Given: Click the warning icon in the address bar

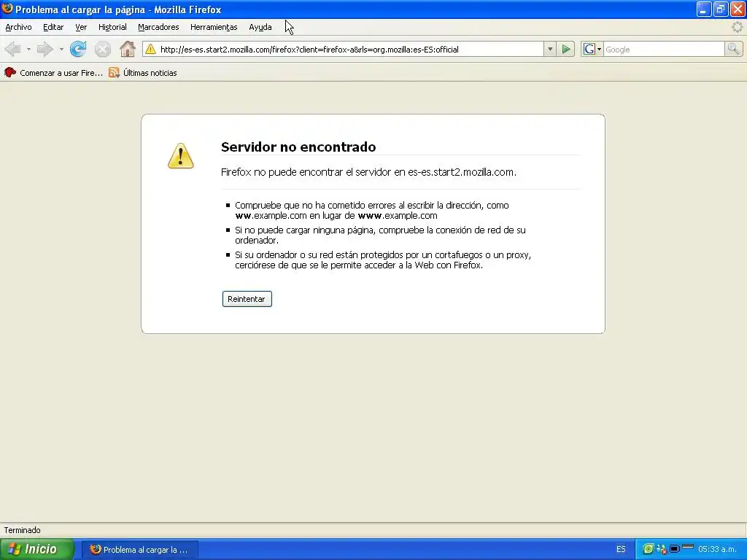Looking at the screenshot, I should pos(150,49).
